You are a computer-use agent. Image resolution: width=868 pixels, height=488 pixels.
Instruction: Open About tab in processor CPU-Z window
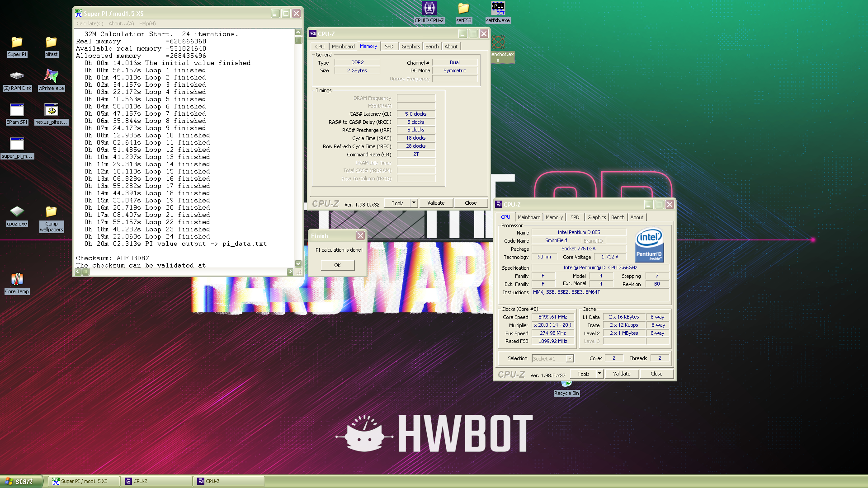click(x=637, y=217)
